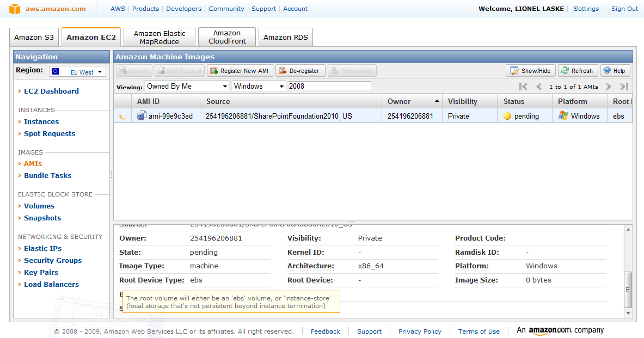Click the filter text field containing 2008
Image resolution: width=644 pixels, height=338 pixels.
(x=329, y=87)
